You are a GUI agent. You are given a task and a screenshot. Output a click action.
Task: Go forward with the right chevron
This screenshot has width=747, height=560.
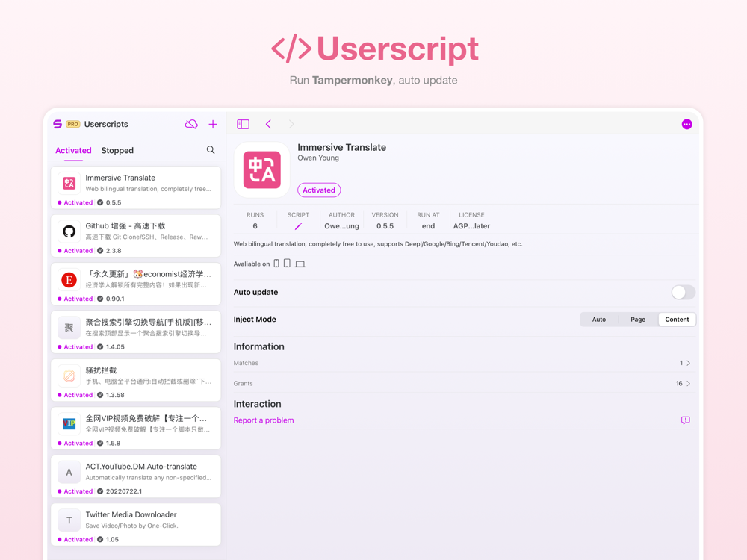tap(291, 124)
